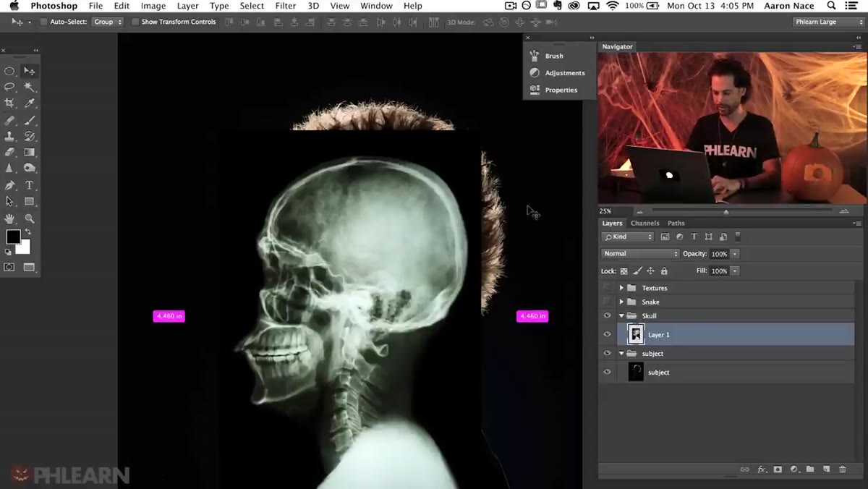The height and width of the screenshot is (489, 868).
Task: Reset default foreground and background colors
Action: coord(8,252)
